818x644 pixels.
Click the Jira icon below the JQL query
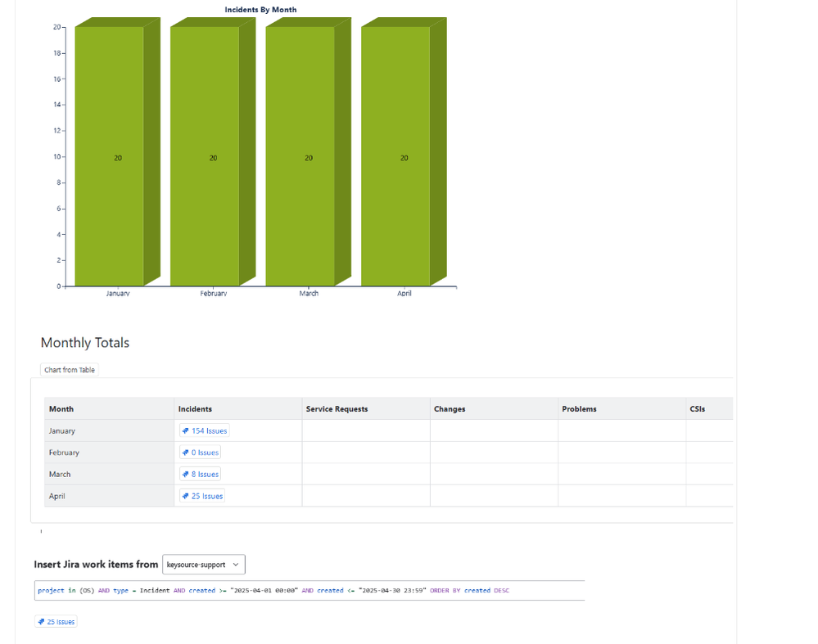[41, 622]
